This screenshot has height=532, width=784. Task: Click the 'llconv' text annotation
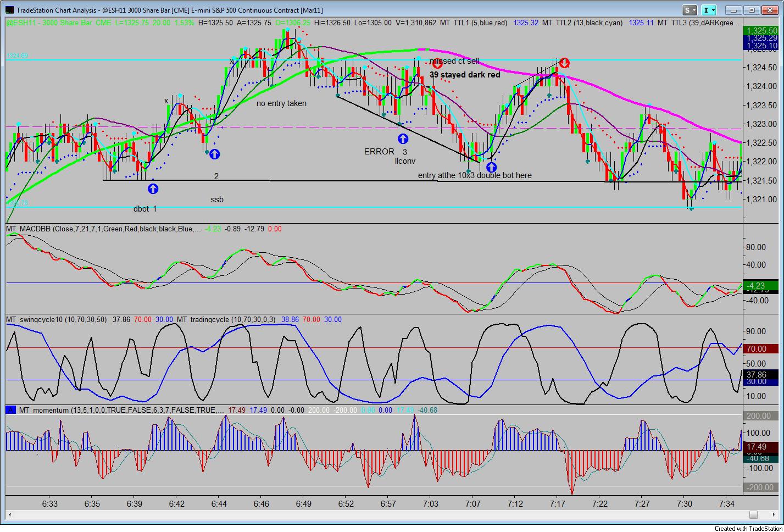(x=405, y=161)
